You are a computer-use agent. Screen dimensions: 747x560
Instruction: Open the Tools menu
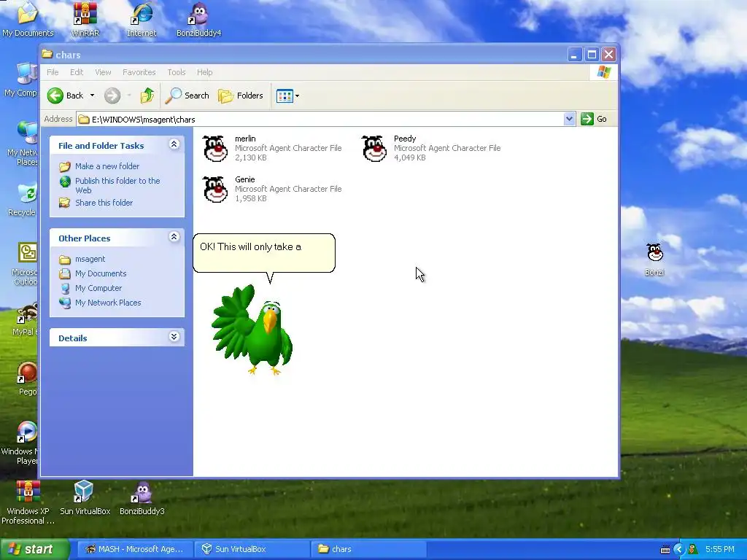coord(177,72)
